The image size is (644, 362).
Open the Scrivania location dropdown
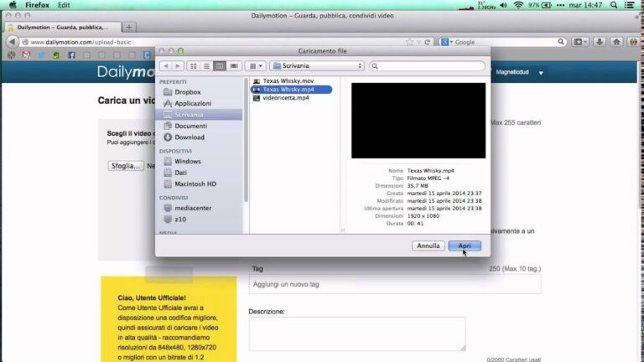(317, 65)
